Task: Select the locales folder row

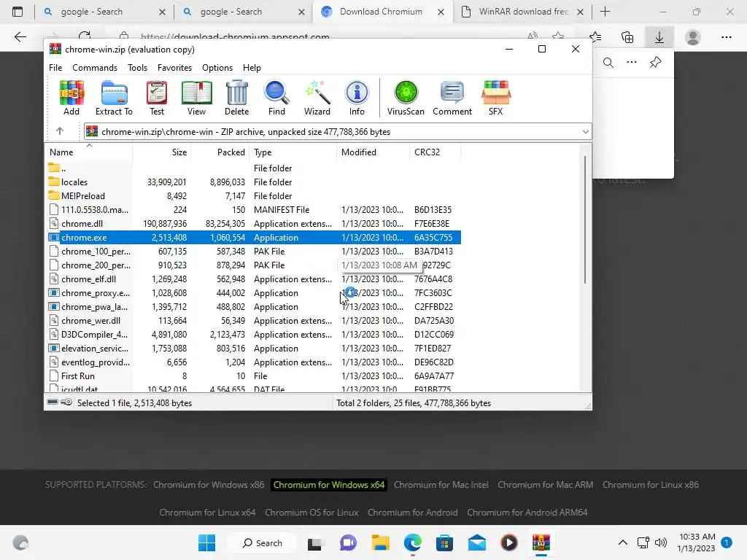Action: tap(254, 182)
